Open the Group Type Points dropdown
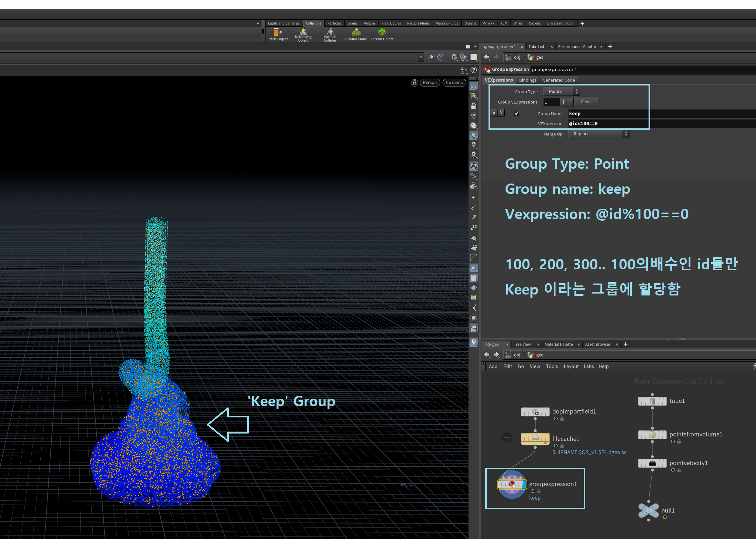The image size is (756, 539). click(561, 91)
